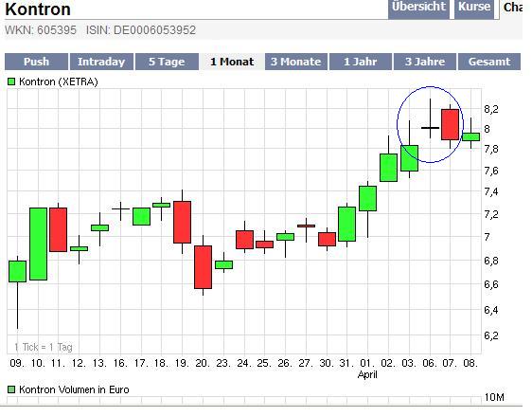Select the 1 Monat range
This screenshot has width=532, height=416.
(x=232, y=62)
